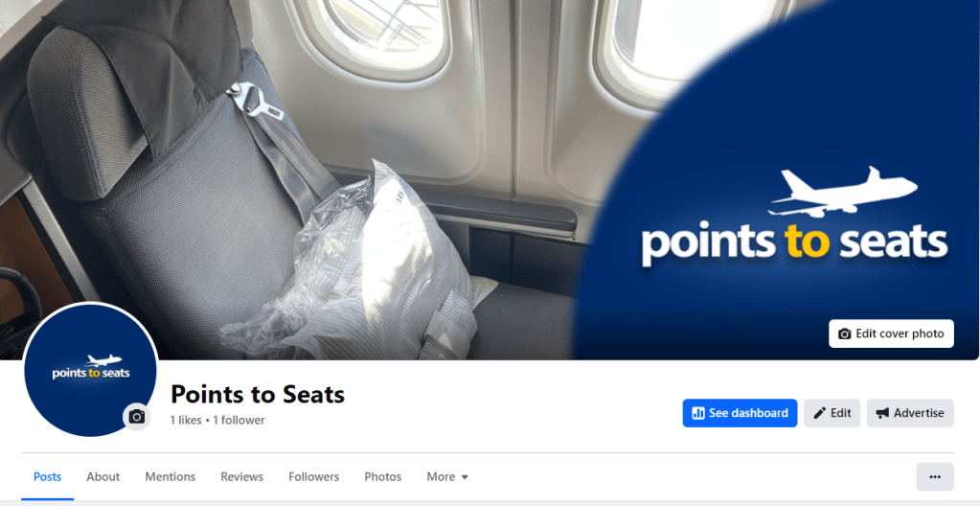
Task: Open the Photos tab
Action: click(382, 476)
